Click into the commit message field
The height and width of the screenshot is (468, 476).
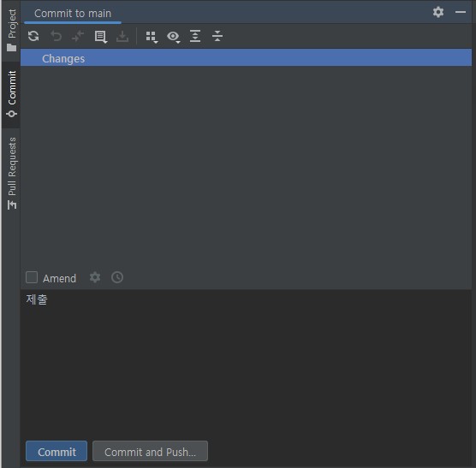point(246,363)
